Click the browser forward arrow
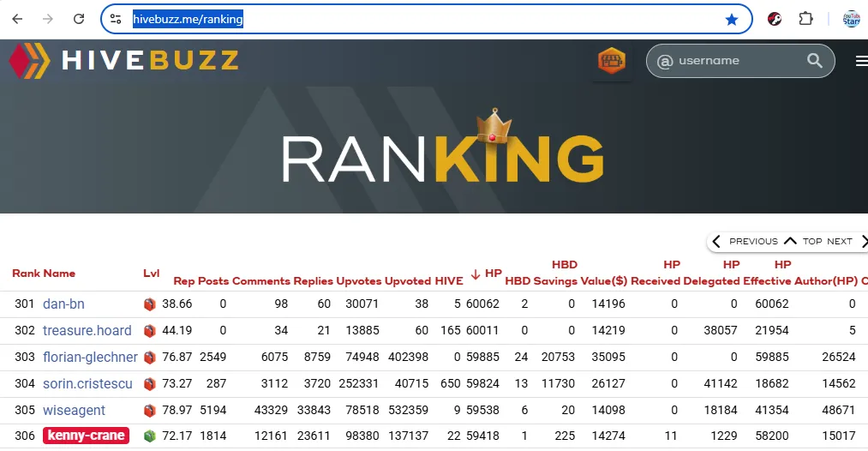 48,19
